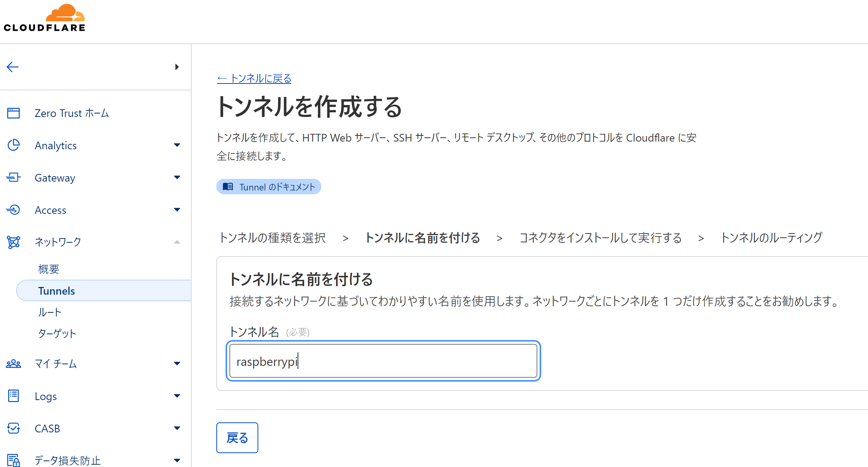The width and height of the screenshot is (868, 467).
Task: Click the Access sidebar icon
Action: tap(13, 210)
